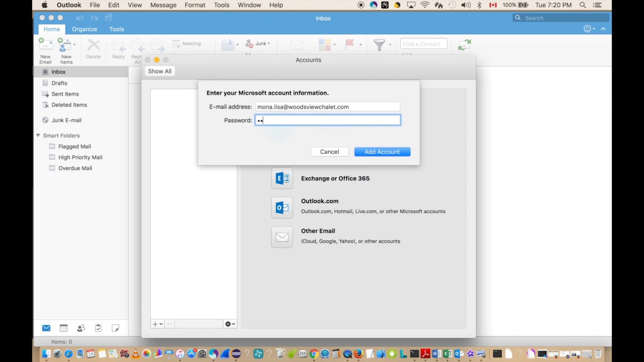Image resolution: width=644 pixels, height=362 pixels.
Task: Open the Move dropdown arrow
Action: coord(237,45)
